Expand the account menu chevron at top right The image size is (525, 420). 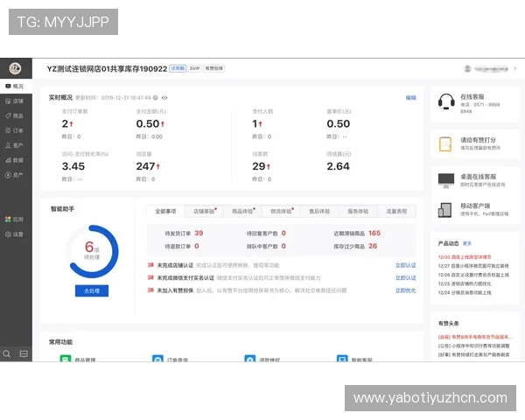point(515,68)
